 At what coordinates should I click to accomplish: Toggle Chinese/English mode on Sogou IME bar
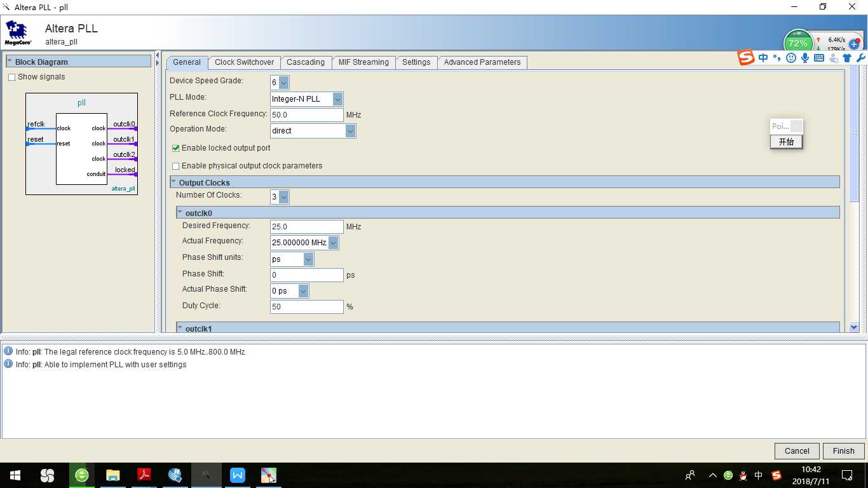pos(763,58)
